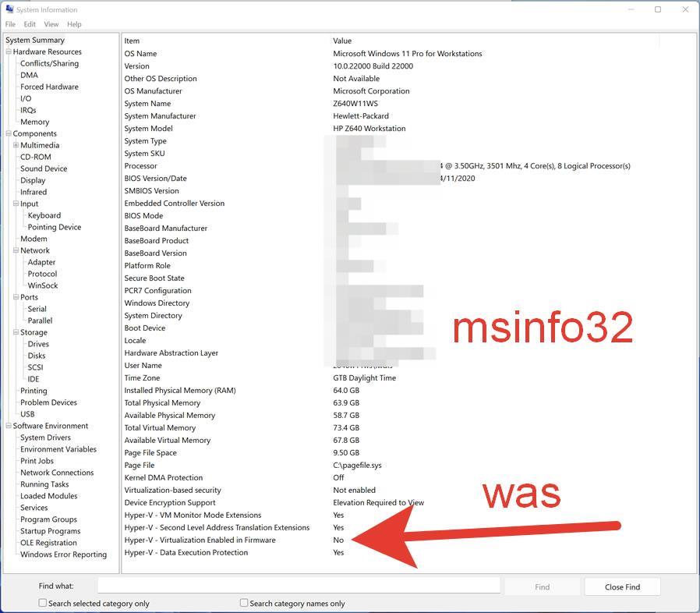Click the Find button
This screenshot has width=700, height=613.
coord(542,586)
